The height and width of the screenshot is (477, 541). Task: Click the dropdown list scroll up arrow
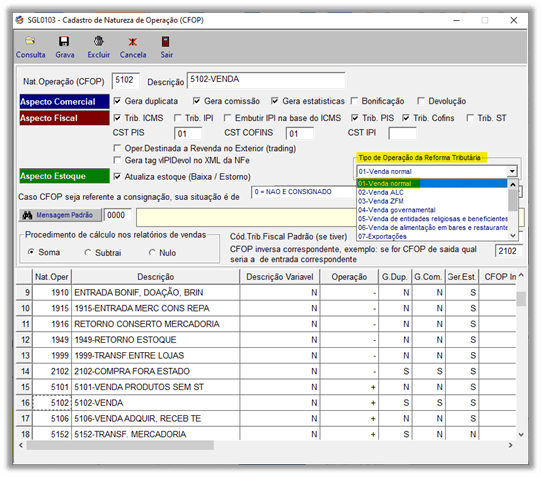pyautogui.click(x=513, y=185)
